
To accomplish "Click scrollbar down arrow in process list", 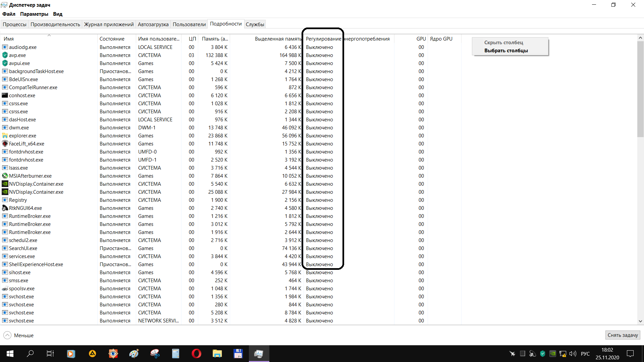I will click(x=640, y=321).
